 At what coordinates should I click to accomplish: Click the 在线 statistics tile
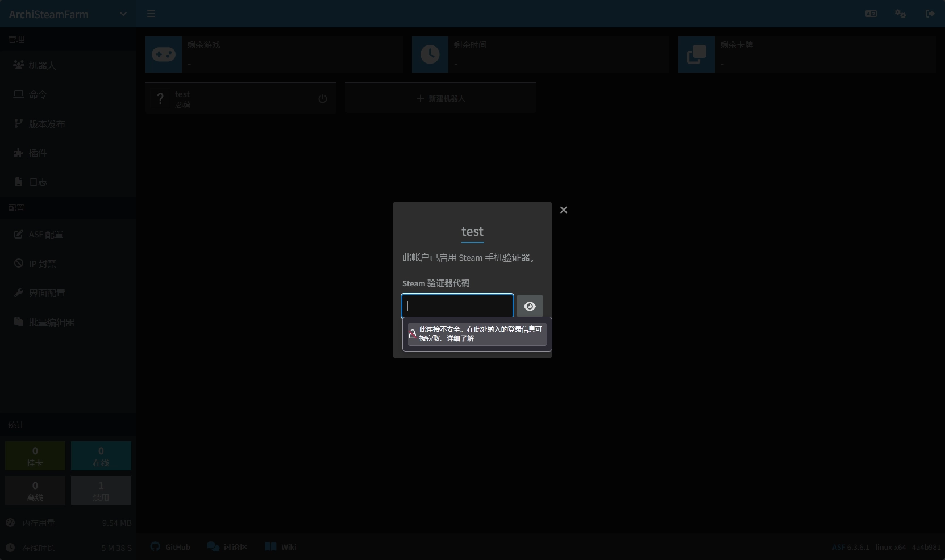(x=101, y=456)
